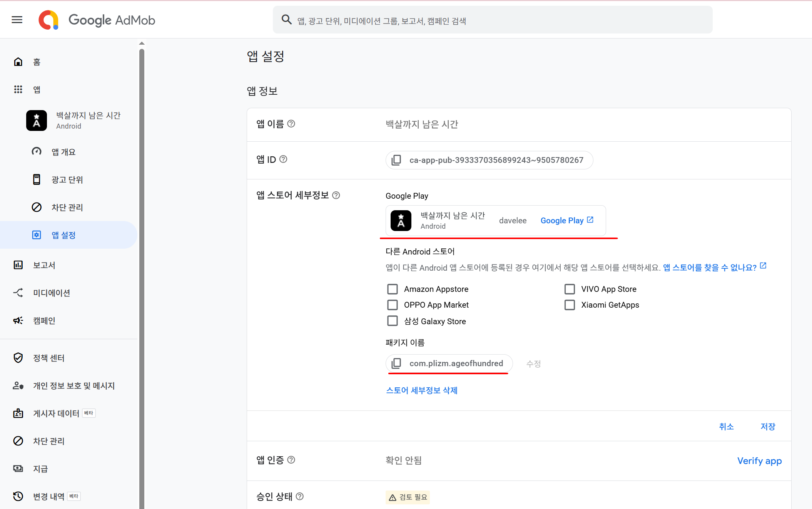This screenshot has width=812, height=509.
Task: Click help icon next to 앱 이름
Action: (x=291, y=124)
